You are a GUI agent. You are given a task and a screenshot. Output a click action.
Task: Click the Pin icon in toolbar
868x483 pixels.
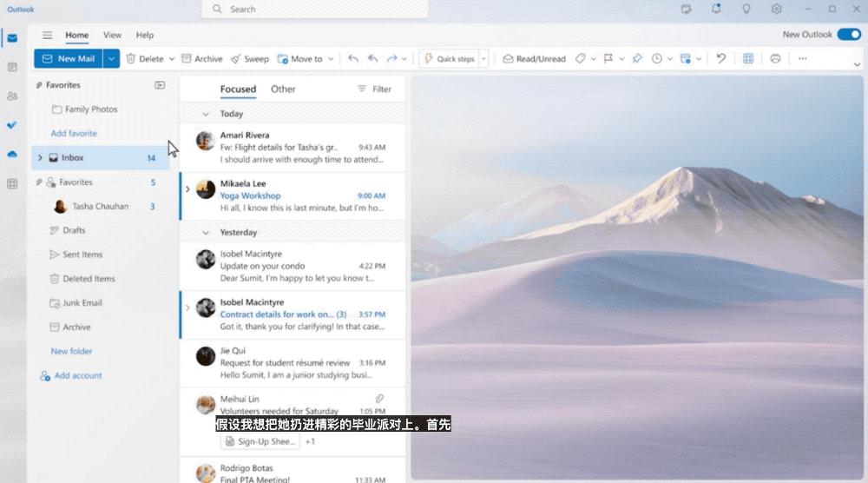coord(636,59)
